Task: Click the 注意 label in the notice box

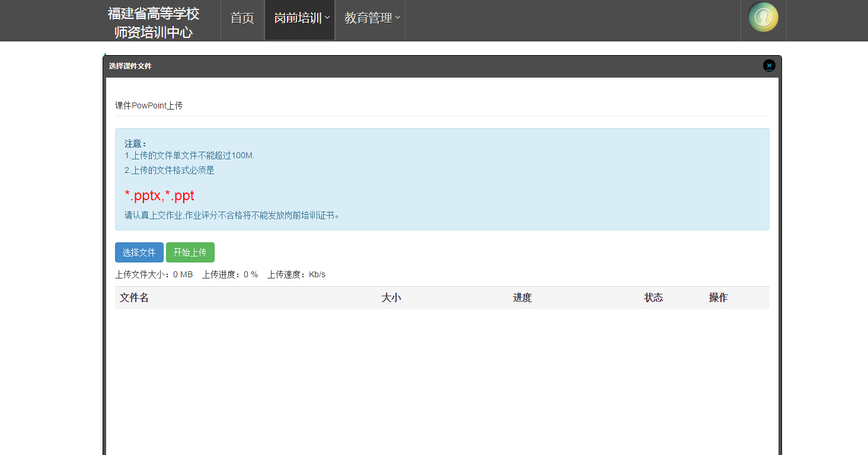Action: [135, 143]
